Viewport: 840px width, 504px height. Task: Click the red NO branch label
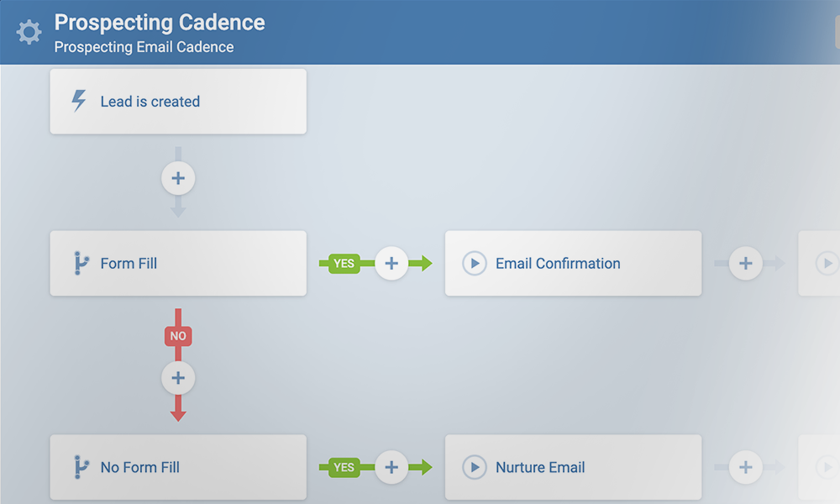(178, 336)
